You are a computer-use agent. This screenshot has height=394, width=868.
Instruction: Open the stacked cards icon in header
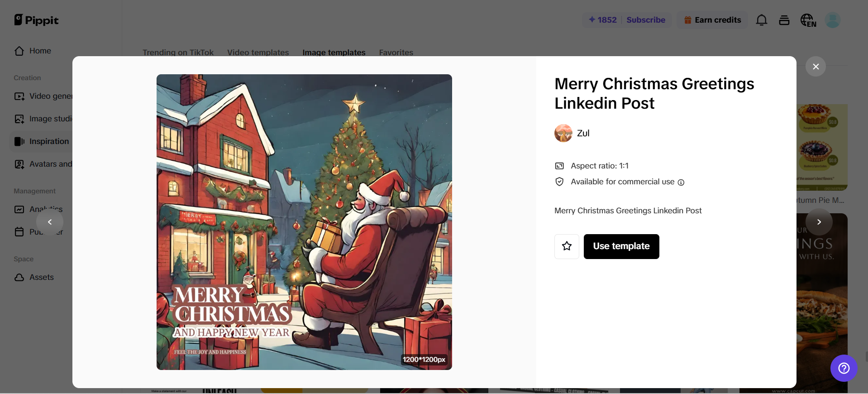point(784,20)
